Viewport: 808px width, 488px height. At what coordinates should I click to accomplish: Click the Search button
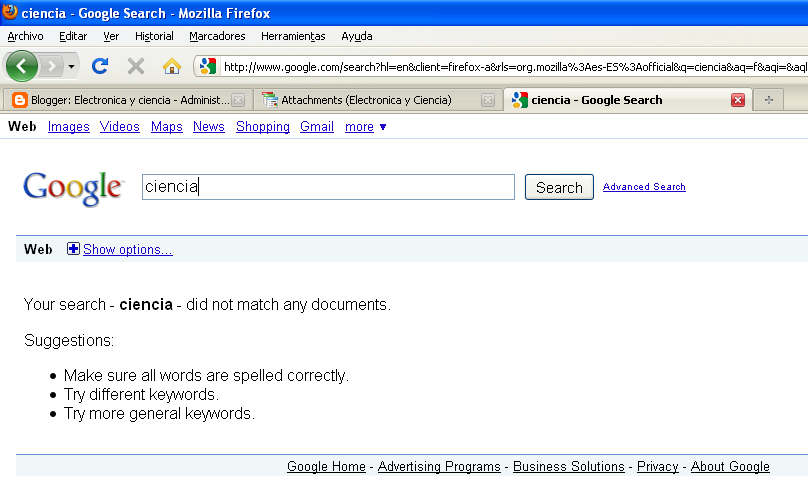[x=559, y=187]
